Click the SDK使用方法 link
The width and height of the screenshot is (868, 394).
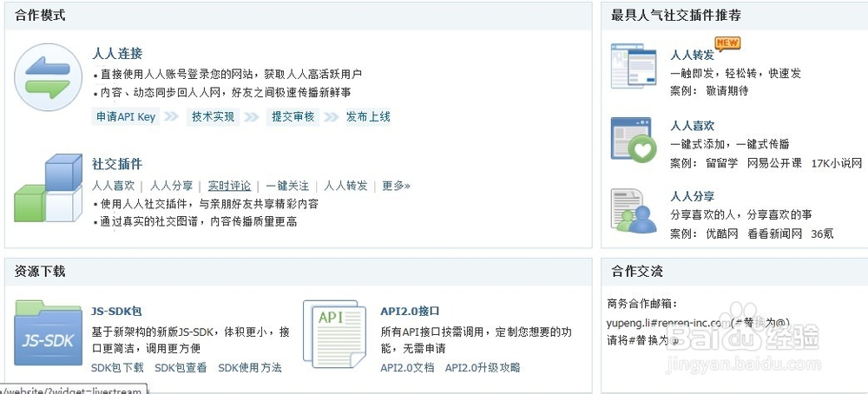tap(250, 368)
